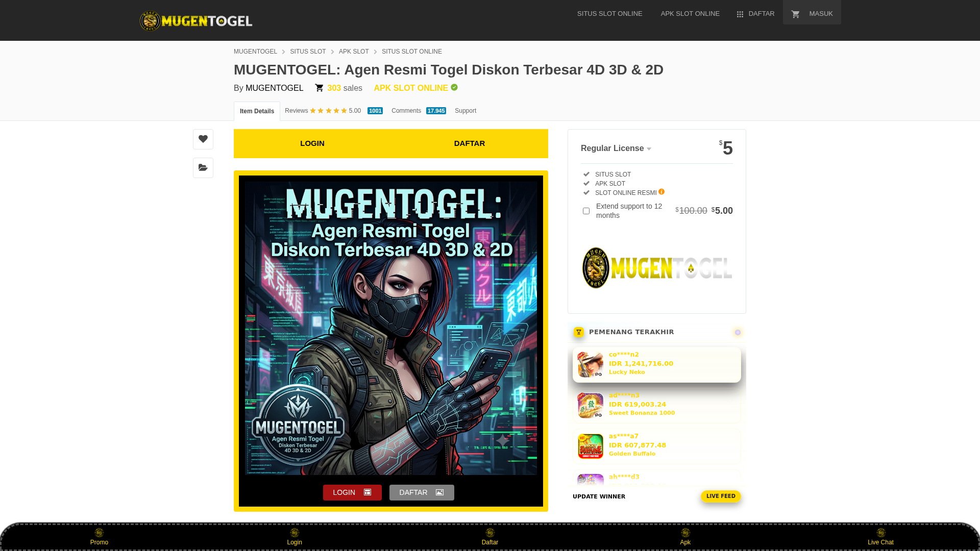The height and width of the screenshot is (551, 980).
Task: Expand the Regular License dropdown
Action: [616, 148]
